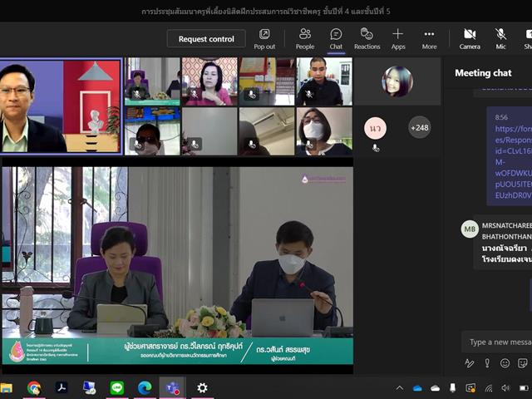This screenshot has height=399, width=532.
Task: Toggle the Chat panel in meeting toolbar
Action: [336, 39]
